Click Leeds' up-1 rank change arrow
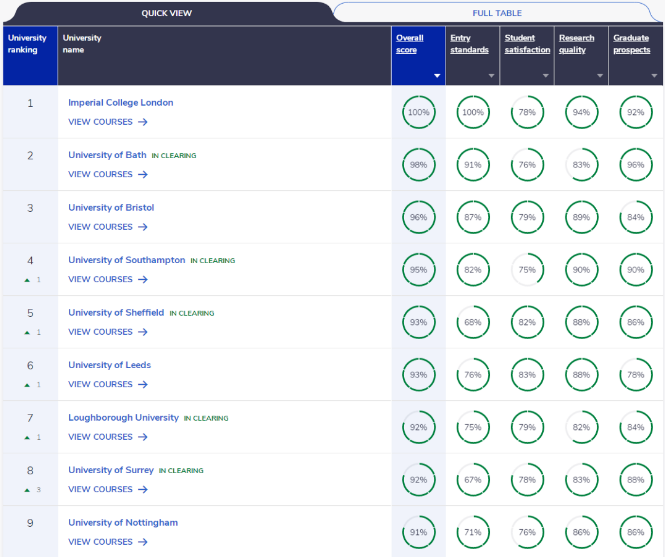Viewport: 665px width, 557px height. point(27,385)
